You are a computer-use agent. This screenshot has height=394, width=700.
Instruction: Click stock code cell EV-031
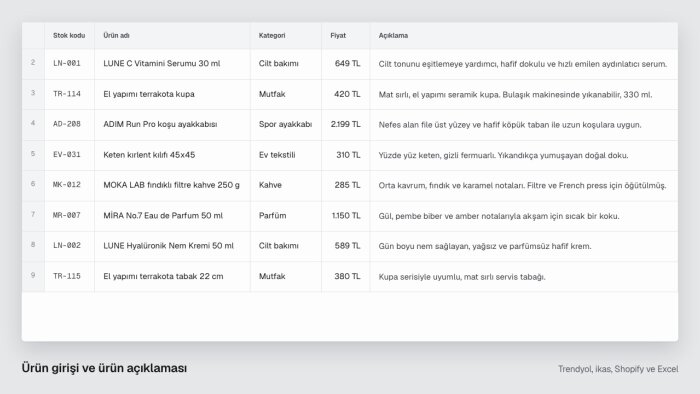[69, 155]
